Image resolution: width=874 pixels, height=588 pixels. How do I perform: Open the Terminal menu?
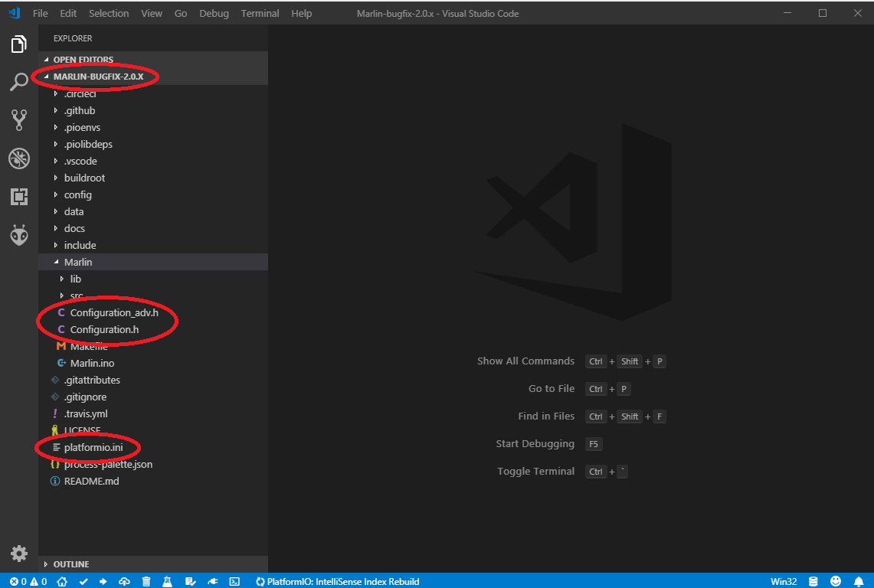260,13
